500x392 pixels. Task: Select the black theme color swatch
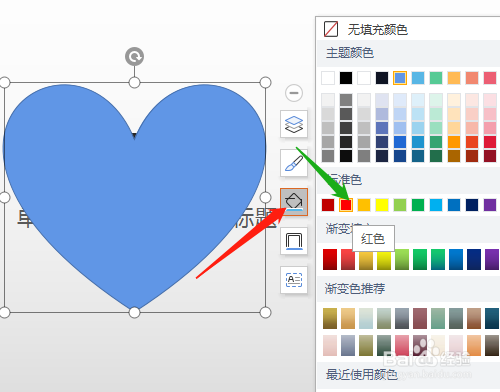point(346,78)
